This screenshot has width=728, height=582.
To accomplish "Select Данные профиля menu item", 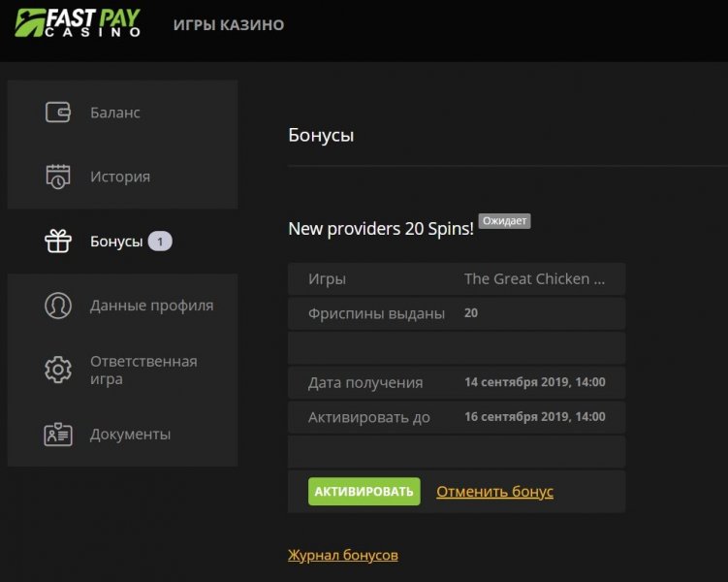I will pos(151,306).
